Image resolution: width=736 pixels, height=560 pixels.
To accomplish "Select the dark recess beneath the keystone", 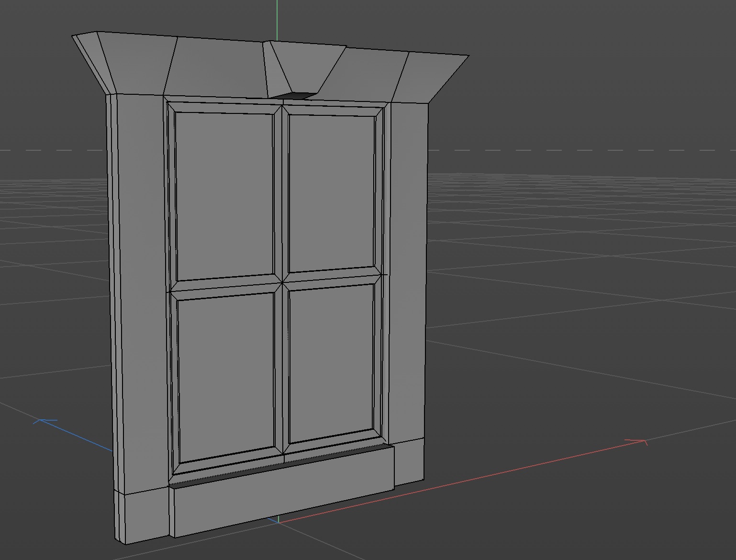I will click(294, 96).
